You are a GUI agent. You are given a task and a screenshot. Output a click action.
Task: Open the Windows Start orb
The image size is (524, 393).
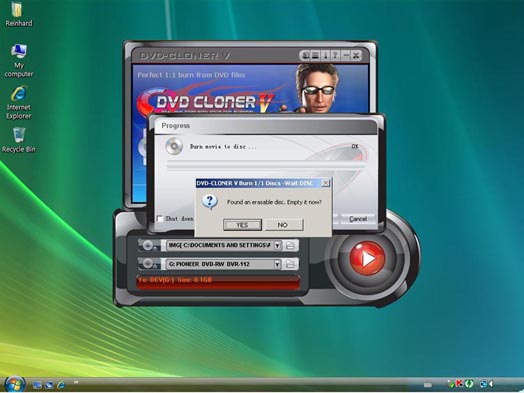(14, 384)
